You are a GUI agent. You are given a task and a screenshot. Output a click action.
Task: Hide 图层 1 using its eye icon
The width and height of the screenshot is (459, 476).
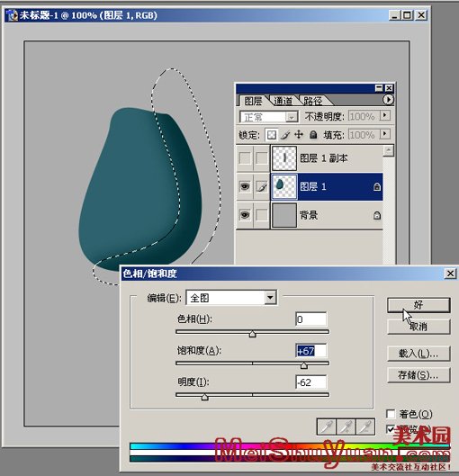245,186
